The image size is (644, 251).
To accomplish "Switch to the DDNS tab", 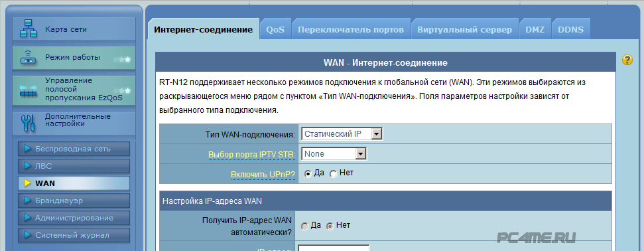I will tap(570, 30).
